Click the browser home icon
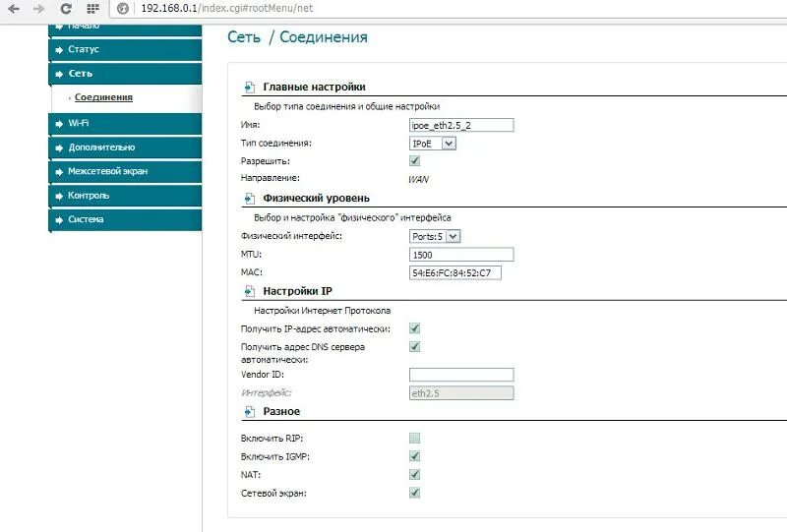This screenshot has width=787, height=532. tap(93, 9)
